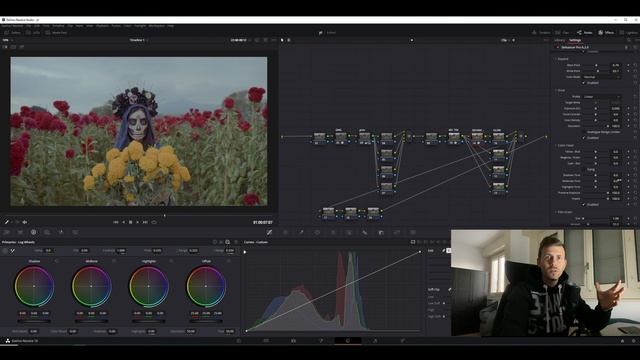
Task: Collapse the Print section
Action: tap(556, 90)
